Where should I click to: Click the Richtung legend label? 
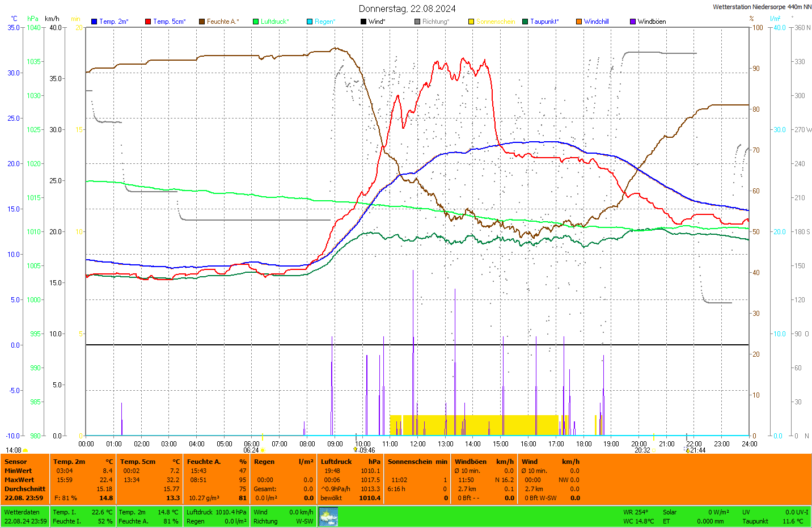(x=435, y=22)
